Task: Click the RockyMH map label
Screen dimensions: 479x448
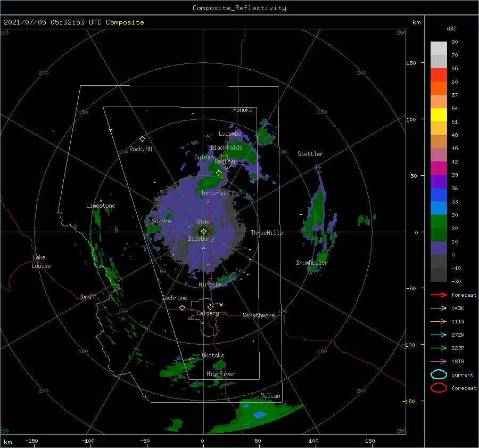Action: [x=141, y=149]
